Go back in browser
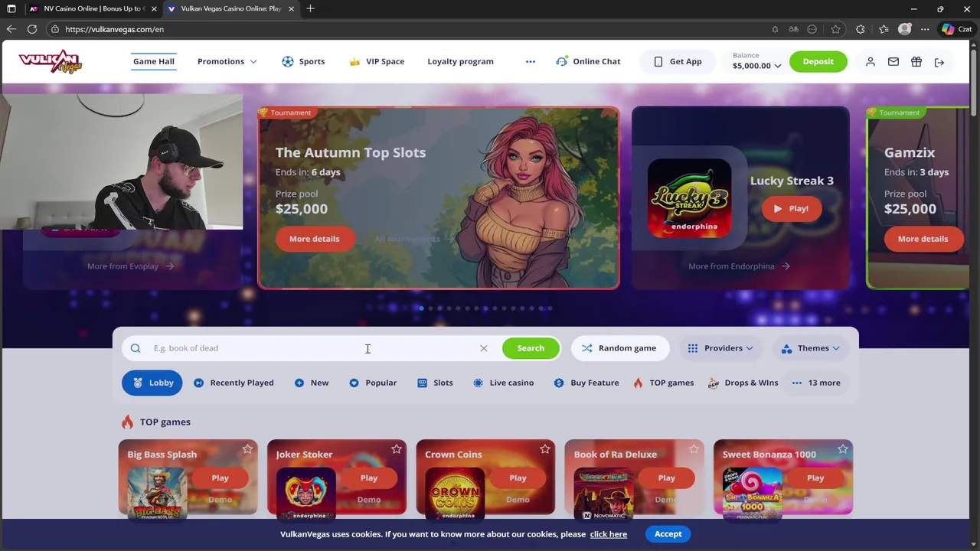This screenshot has width=980, height=551. click(11, 29)
